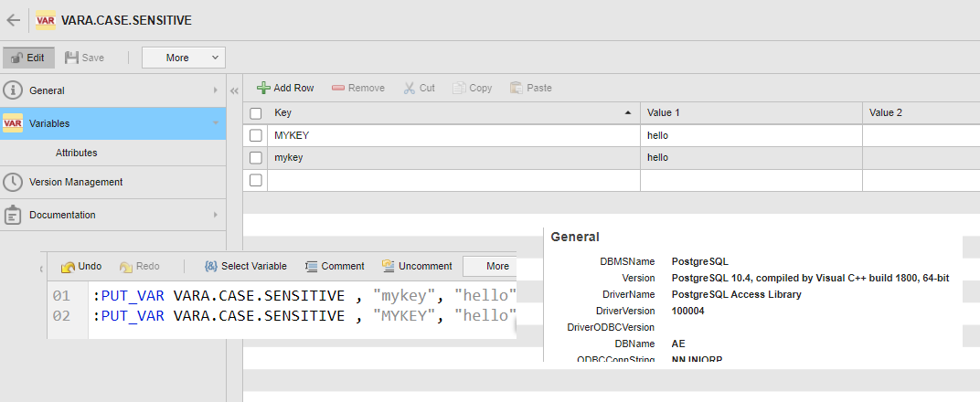Open the Attributes sub-item
Screen dimensions: 980x402
(76, 153)
